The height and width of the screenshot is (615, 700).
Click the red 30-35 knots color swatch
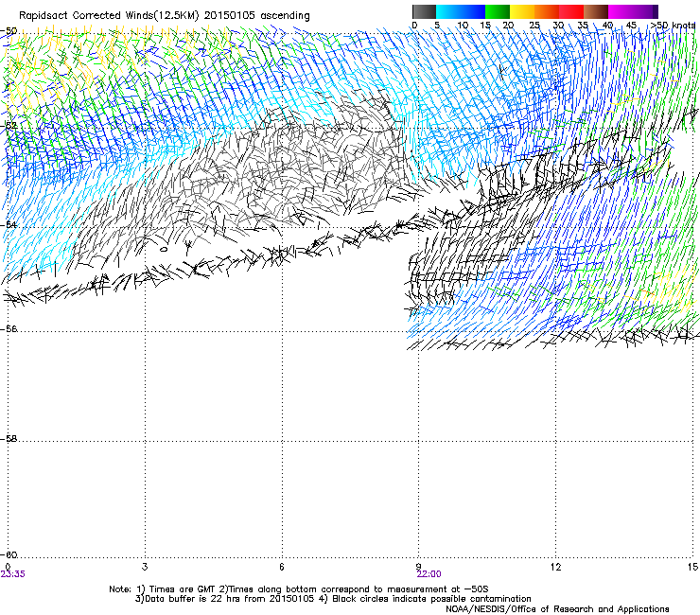pos(571,11)
